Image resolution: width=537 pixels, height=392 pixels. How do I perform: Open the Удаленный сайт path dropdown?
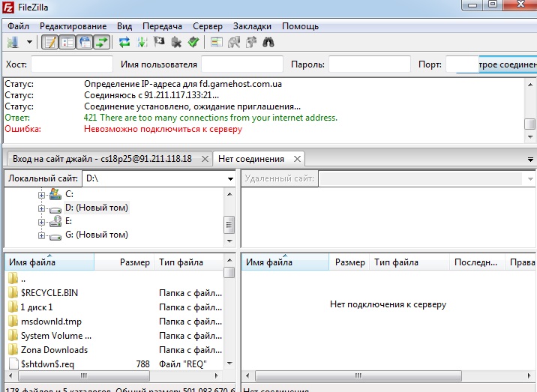(x=530, y=178)
